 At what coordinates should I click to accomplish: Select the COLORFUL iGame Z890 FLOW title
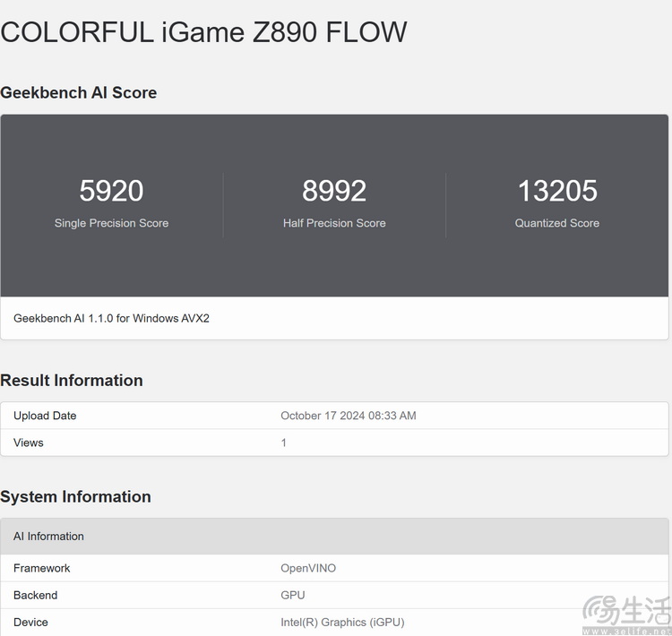coord(203,32)
